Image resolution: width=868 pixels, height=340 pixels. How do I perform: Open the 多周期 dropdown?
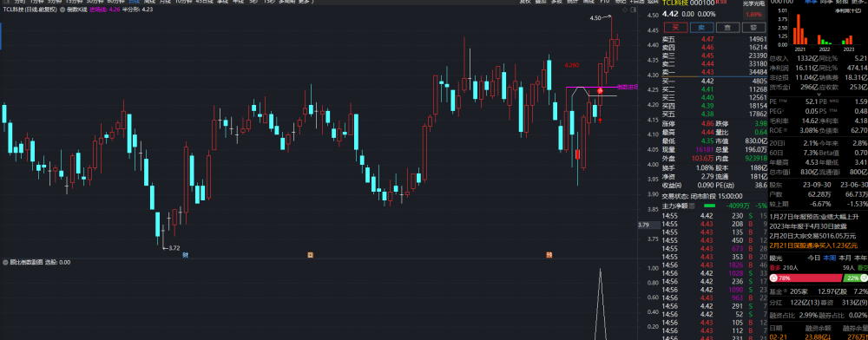[286, 2]
